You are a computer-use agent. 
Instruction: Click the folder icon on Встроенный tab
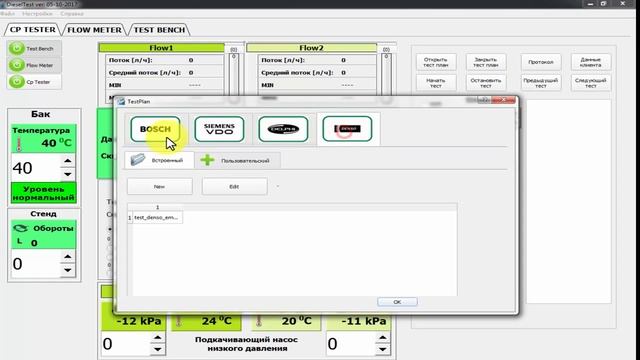(x=138, y=160)
